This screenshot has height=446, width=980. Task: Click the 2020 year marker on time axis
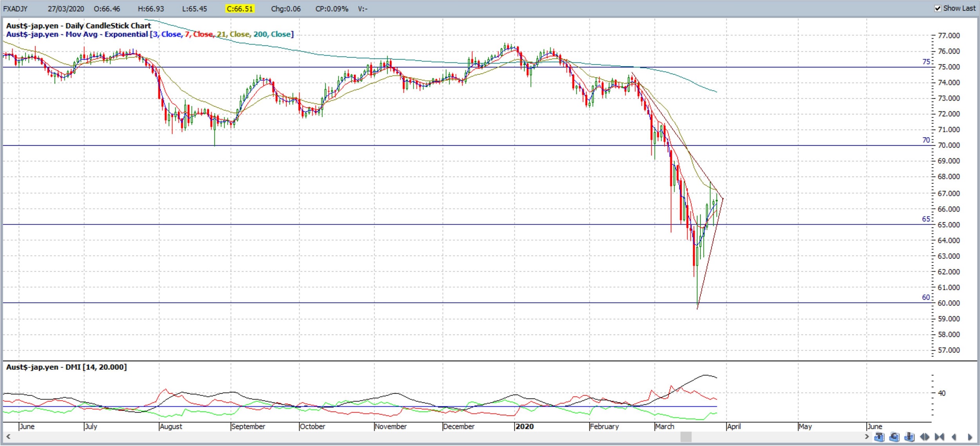[x=524, y=426]
